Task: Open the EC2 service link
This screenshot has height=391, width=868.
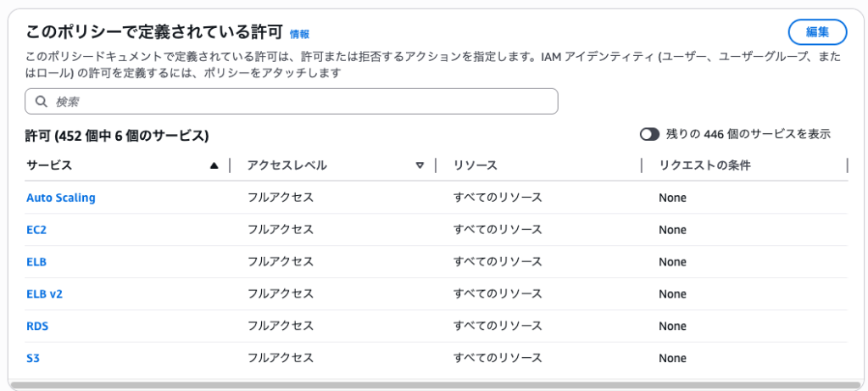Action: click(x=36, y=230)
